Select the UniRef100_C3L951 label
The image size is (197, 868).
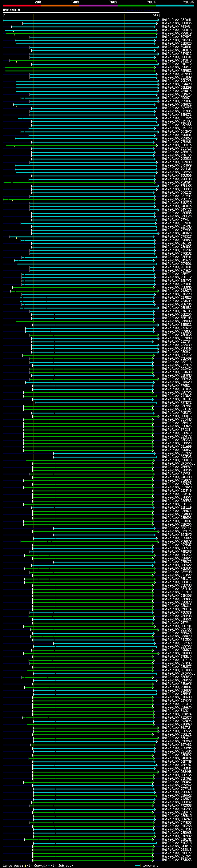point(176,406)
